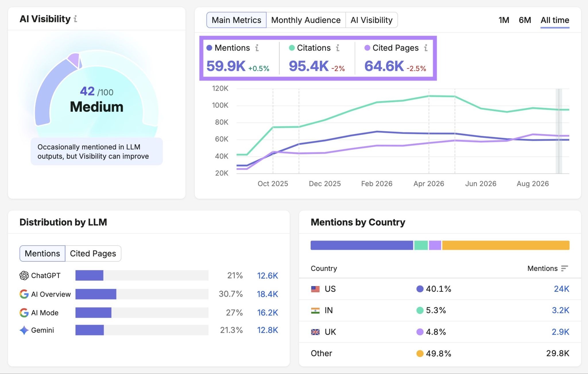This screenshot has width=588, height=374.
Task: Click the ChatGPT logo icon
Action: coord(24,275)
